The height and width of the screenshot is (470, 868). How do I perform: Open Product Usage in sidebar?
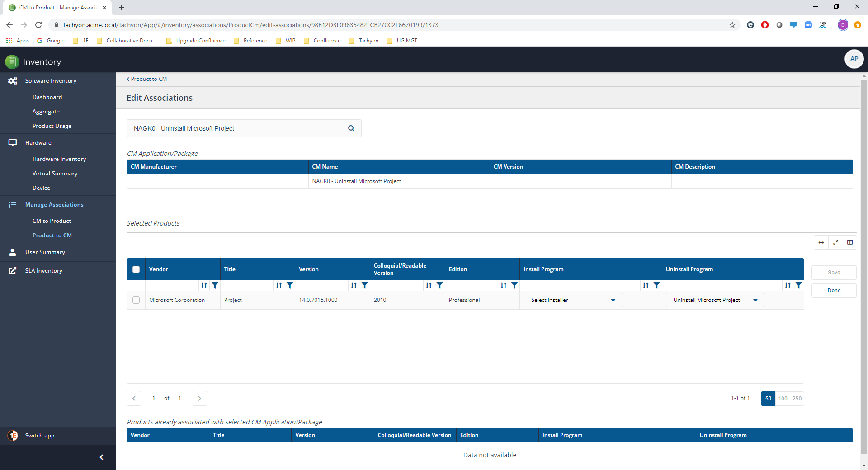[x=52, y=126]
